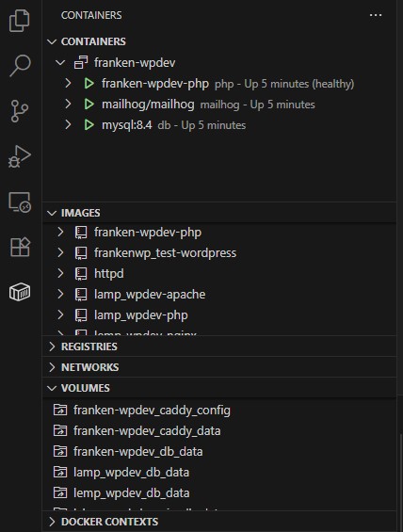Click 'php - Up 5 minutes (healthy)' status text
403x532 pixels.
tap(284, 84)
